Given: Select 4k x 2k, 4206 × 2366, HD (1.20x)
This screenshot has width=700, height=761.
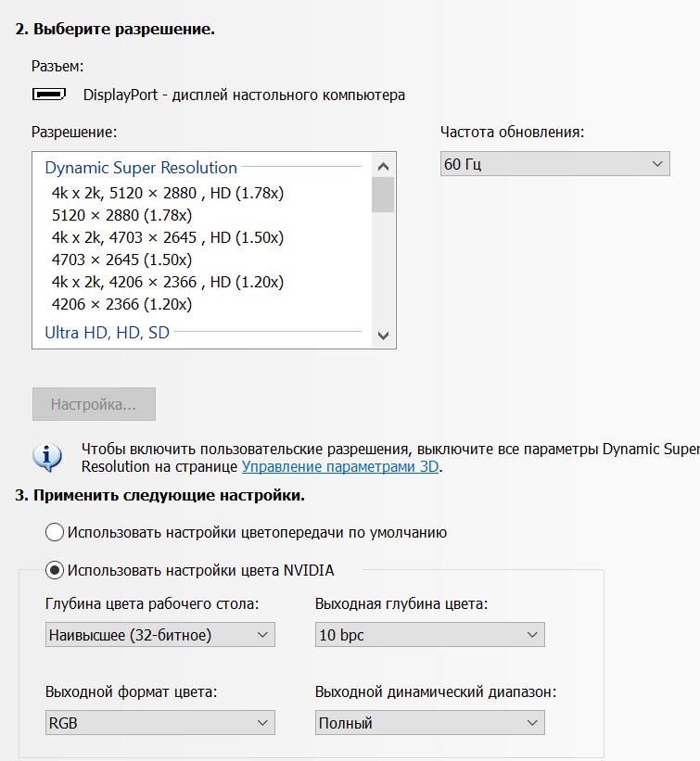Looking at the screenshot, I should [x=168, y=282].
